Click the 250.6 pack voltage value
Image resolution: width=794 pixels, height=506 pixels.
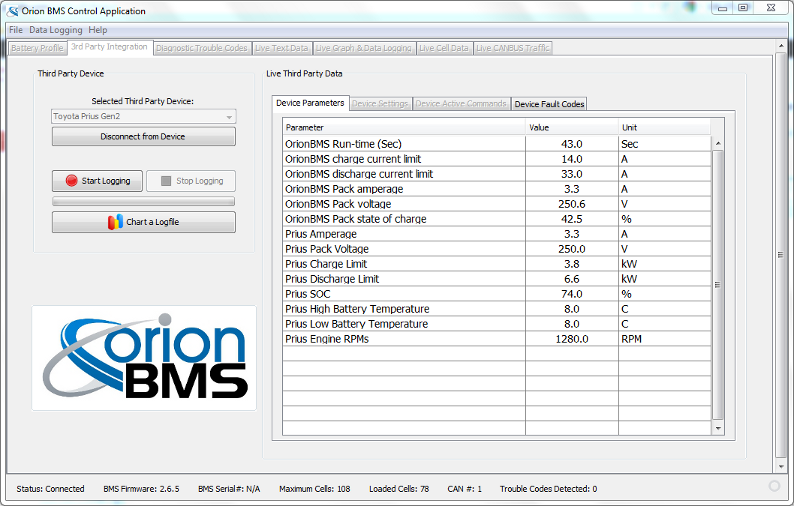[572, 204]
